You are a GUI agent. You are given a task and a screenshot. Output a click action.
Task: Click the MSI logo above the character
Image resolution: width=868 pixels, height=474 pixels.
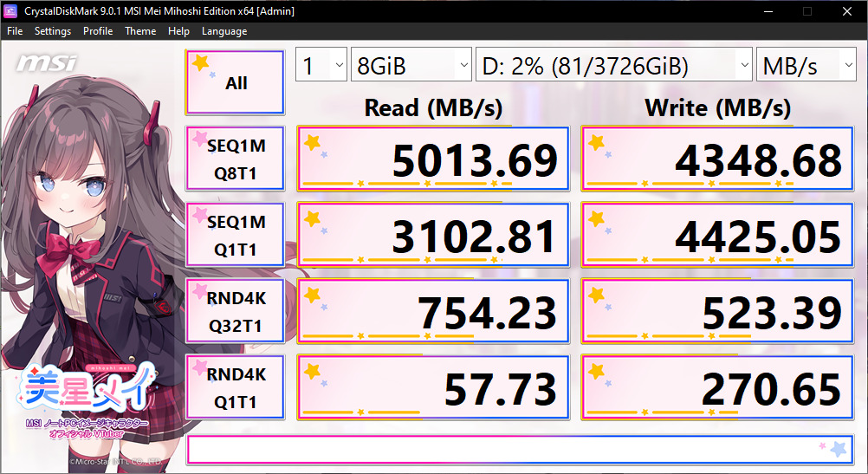pyautogui.click(x=47, y=63)
